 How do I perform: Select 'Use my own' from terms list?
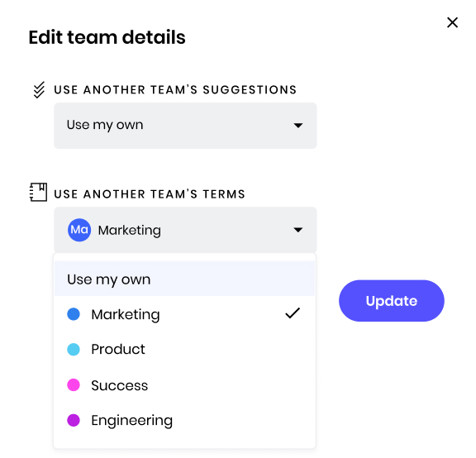point(184,279)
